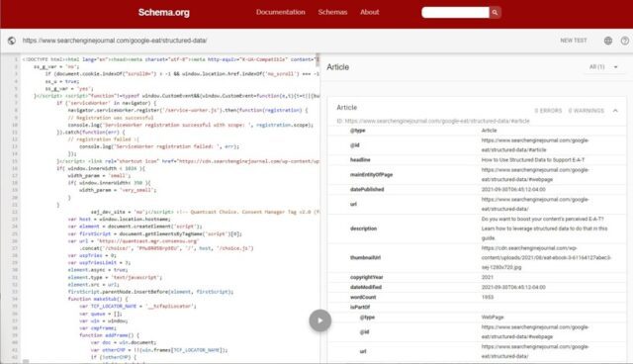Select the 0 ERRORS label
The image size is (633, 364).
click(x=548, y=111)
